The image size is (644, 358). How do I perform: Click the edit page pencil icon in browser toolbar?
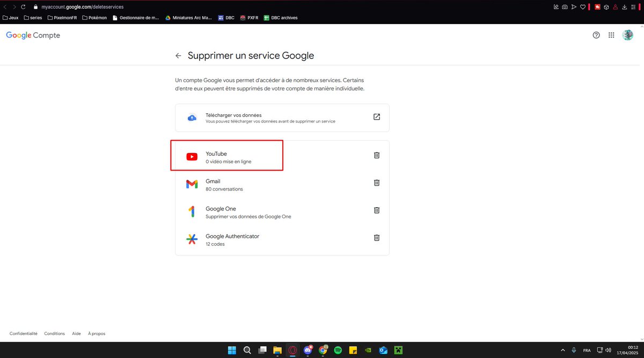tap(557, 7)
